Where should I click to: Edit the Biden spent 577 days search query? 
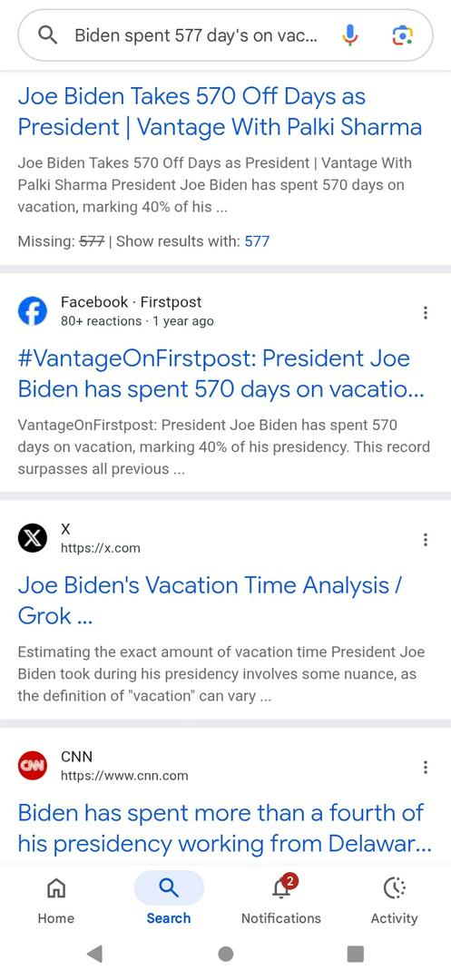pyautogui.click(x=196, y=35)
